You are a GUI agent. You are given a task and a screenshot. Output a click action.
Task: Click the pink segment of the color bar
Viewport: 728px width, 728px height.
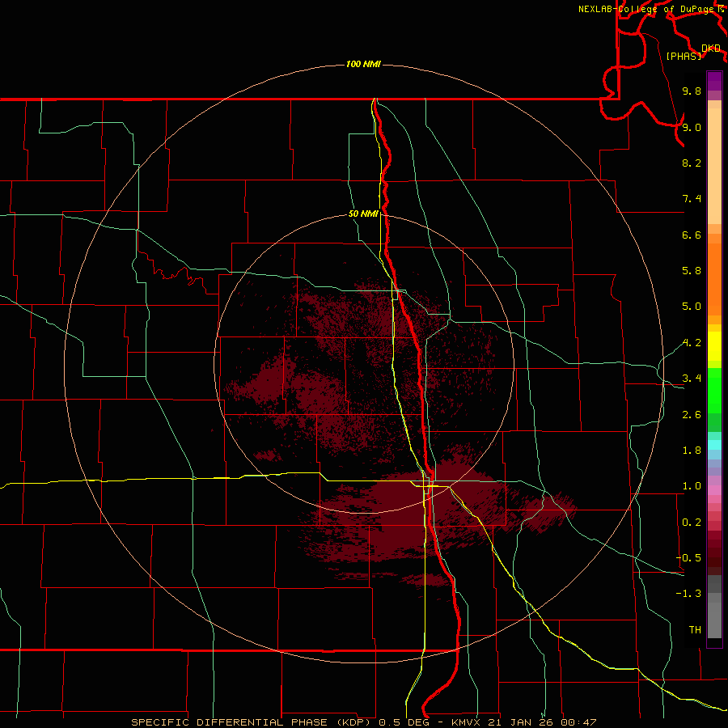click(714, 490)
